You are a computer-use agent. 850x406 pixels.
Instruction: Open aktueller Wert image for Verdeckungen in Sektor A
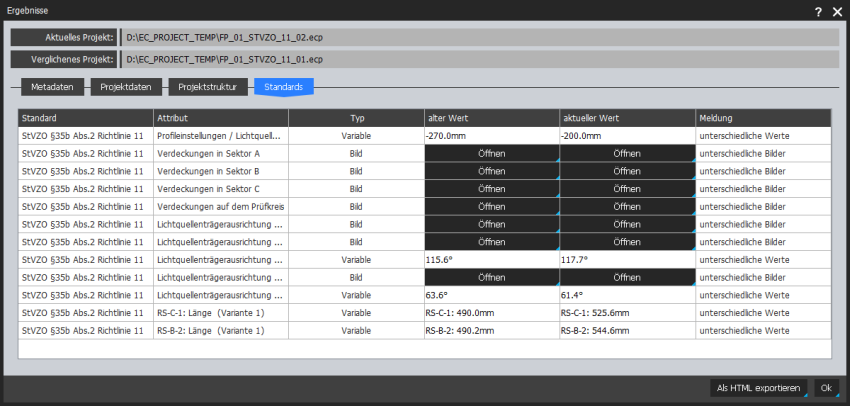point(627,153)
